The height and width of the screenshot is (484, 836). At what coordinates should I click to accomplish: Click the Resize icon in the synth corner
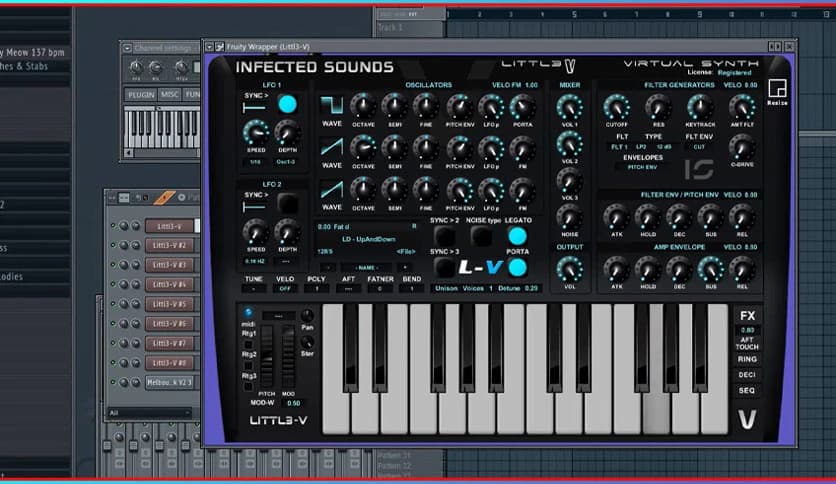tap(777, 88)
